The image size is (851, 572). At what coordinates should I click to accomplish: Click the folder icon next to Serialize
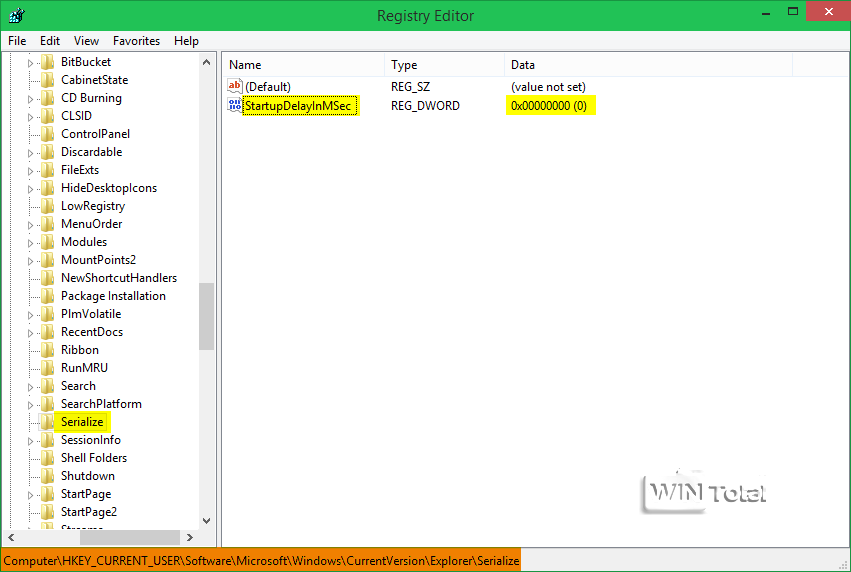(x=48, y=422)
